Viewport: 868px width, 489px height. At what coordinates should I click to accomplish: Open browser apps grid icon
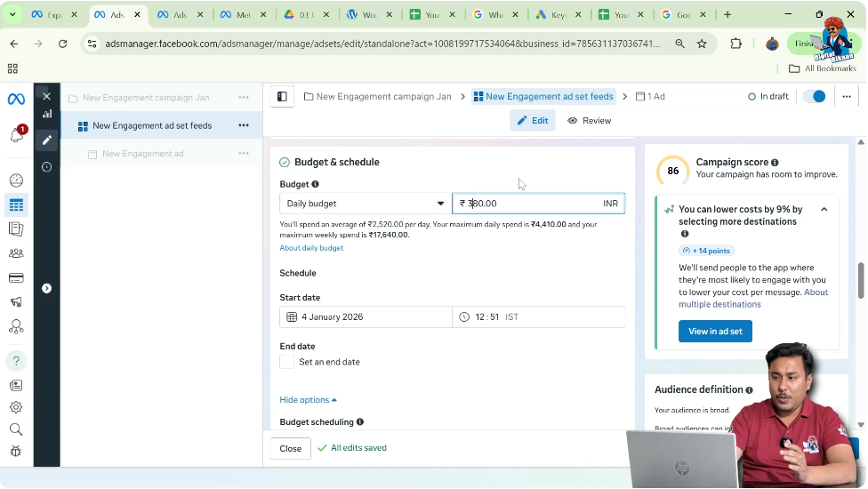point(12,68)
